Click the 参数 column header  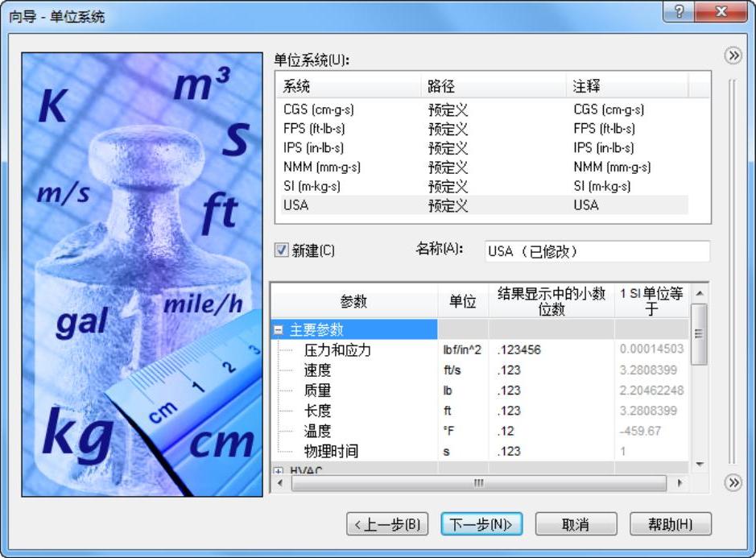[x=354, y=301]
